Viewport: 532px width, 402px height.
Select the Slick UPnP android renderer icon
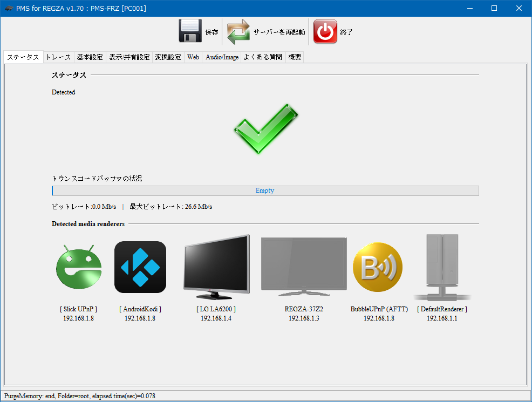click(x=78, y=268)
